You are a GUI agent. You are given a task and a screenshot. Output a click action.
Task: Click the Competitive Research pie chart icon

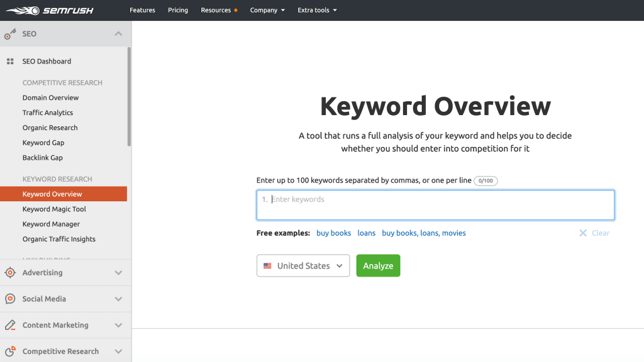(10, 351)
